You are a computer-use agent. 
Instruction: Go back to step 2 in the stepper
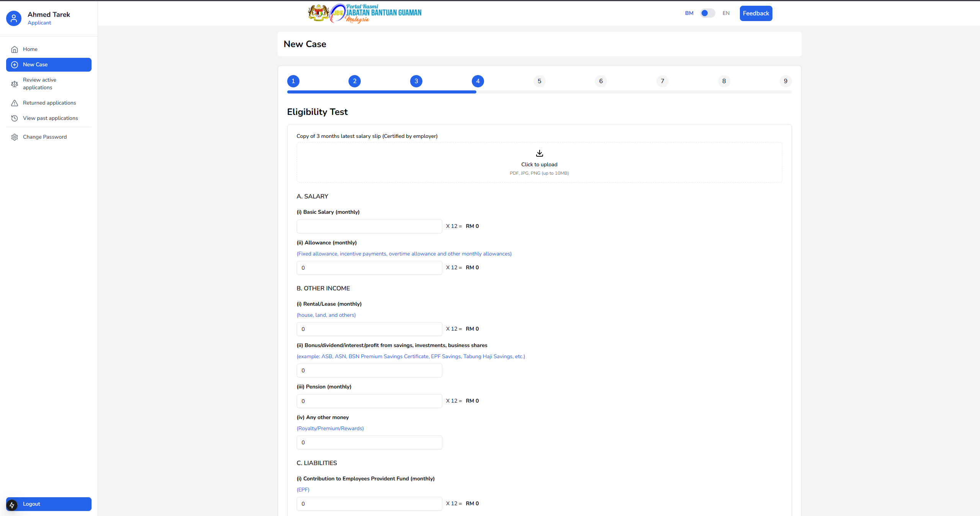[x=355, y=81]
